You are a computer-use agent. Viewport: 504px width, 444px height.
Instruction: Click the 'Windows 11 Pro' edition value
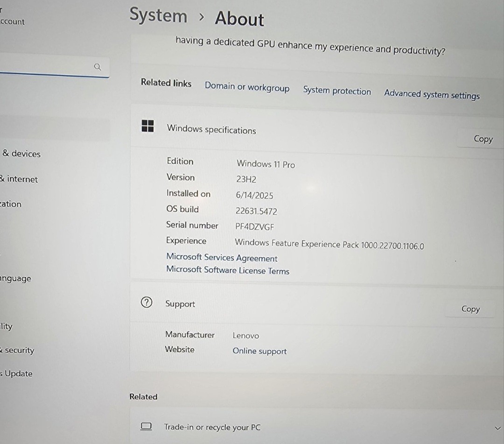[x=266, y=164]
